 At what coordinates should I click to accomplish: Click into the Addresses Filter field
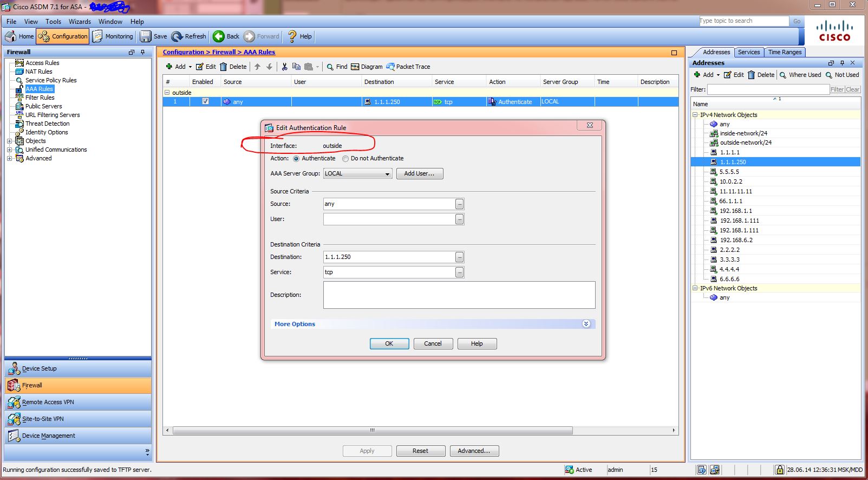[x=768, y=89]
